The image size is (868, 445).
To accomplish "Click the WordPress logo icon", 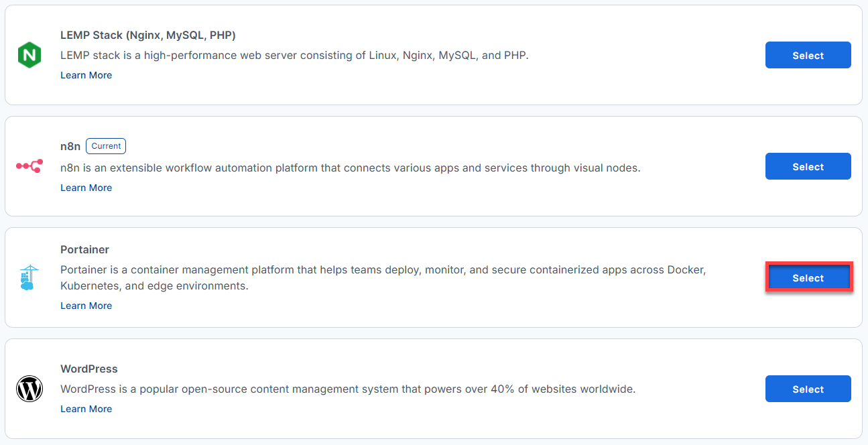I will pos(29,389).
